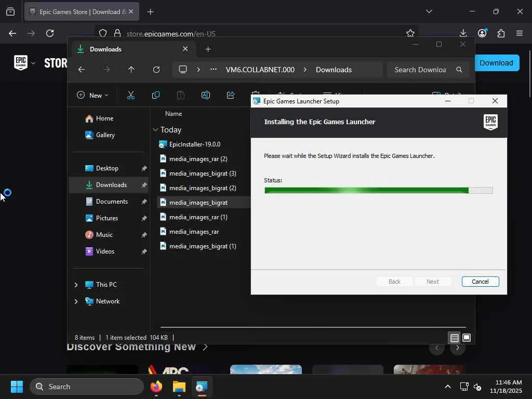Open Firefox downloads panel
The width and height of the screenshot is (532, 399).
(463, 33)
